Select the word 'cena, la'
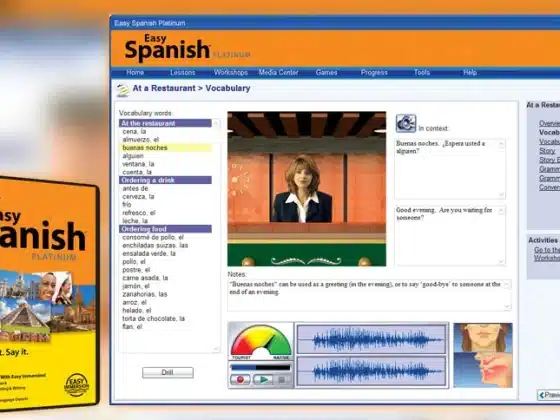The height and width of the screenshot is (420, 560). [134, 131]
